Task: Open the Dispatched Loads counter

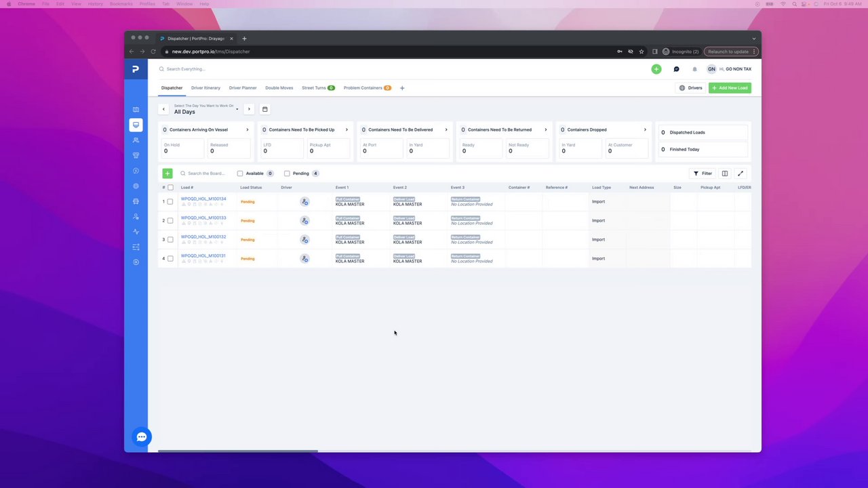Action: [x=703, y=132]
